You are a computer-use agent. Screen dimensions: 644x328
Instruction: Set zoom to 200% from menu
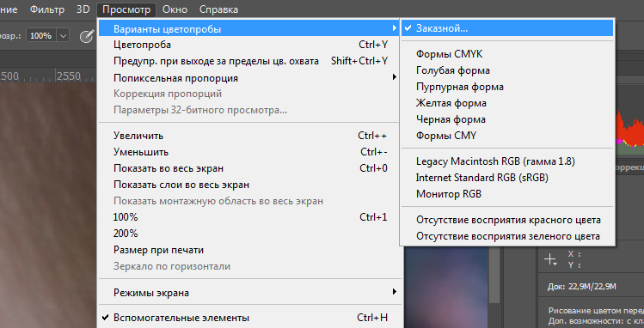[248, 234]
